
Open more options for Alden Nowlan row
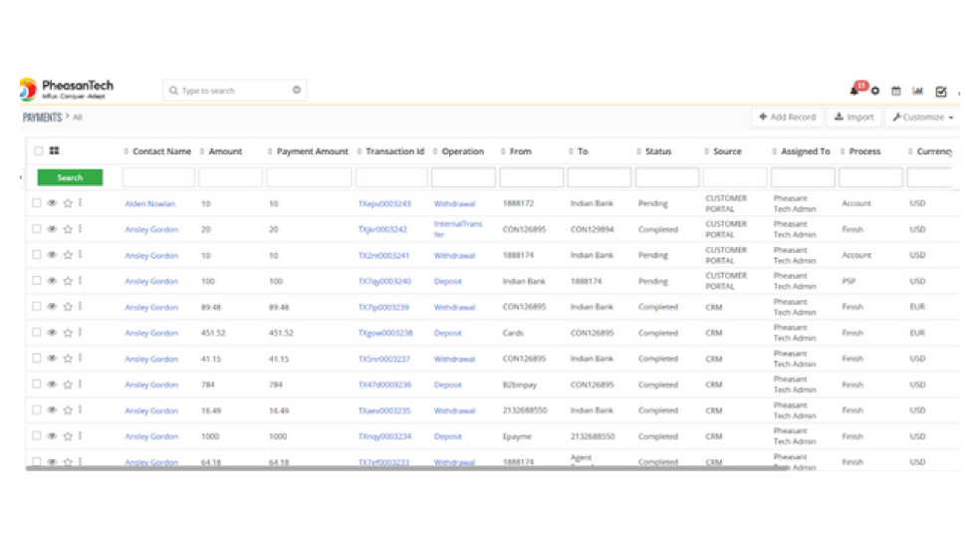[x=80, y=203]
